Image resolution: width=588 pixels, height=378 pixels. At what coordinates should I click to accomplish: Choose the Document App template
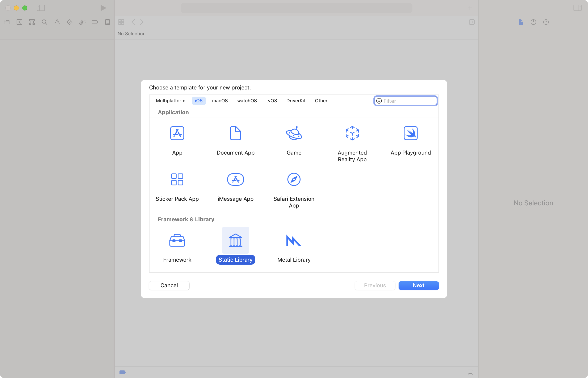coord(235,133)
